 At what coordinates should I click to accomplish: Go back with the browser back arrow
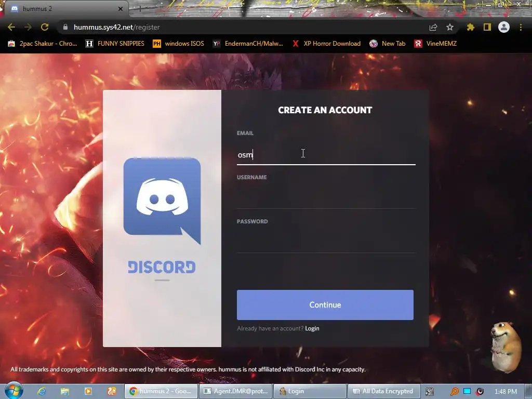pos(11,27)
